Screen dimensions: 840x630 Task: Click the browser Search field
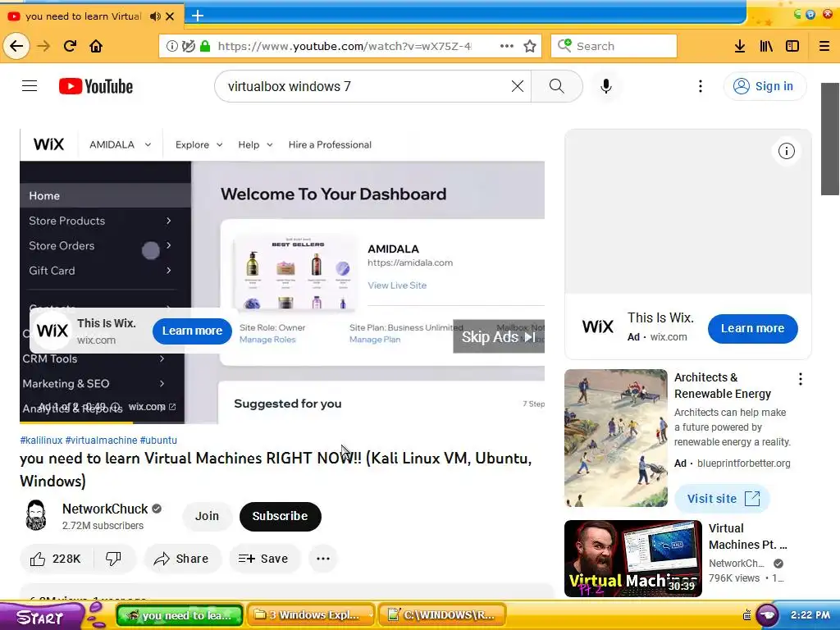[x=614, y=46]
